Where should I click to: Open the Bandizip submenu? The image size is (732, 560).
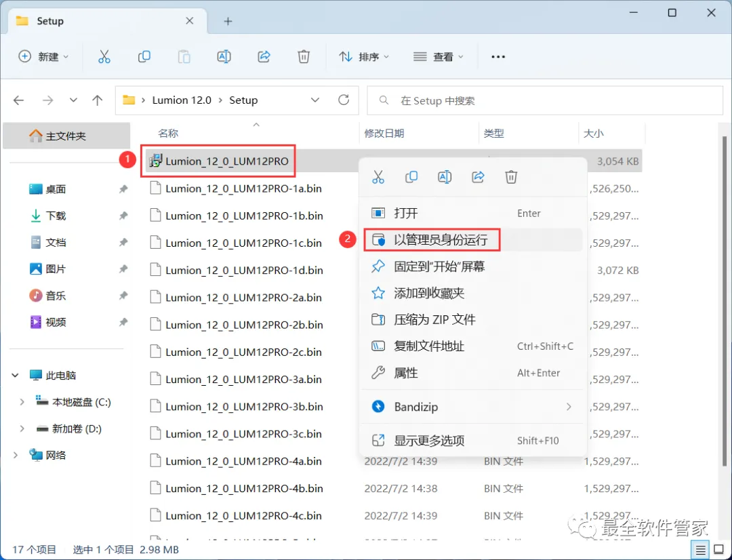(472, 407)
